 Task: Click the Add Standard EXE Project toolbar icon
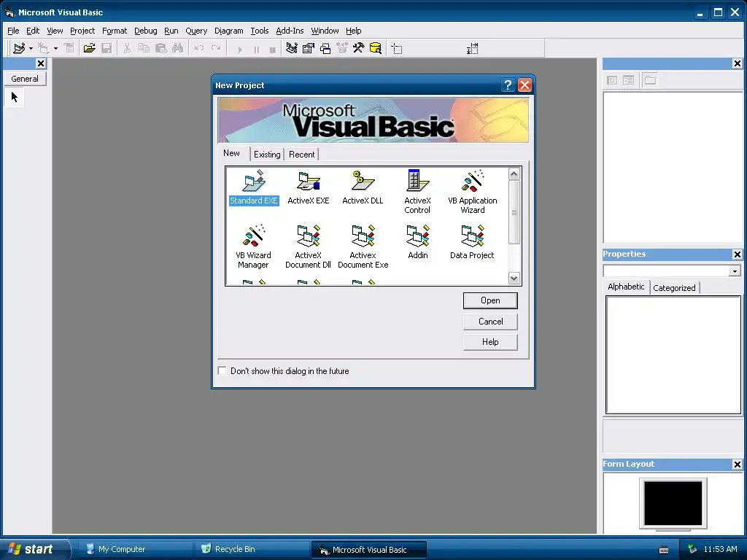click(x=19, y=49)
